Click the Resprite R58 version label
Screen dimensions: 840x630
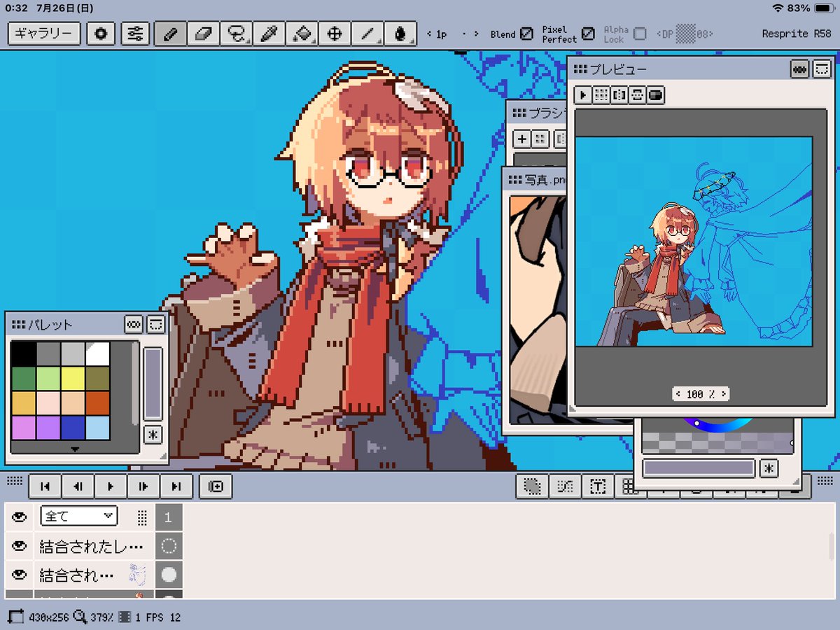(x=795, y=34)
